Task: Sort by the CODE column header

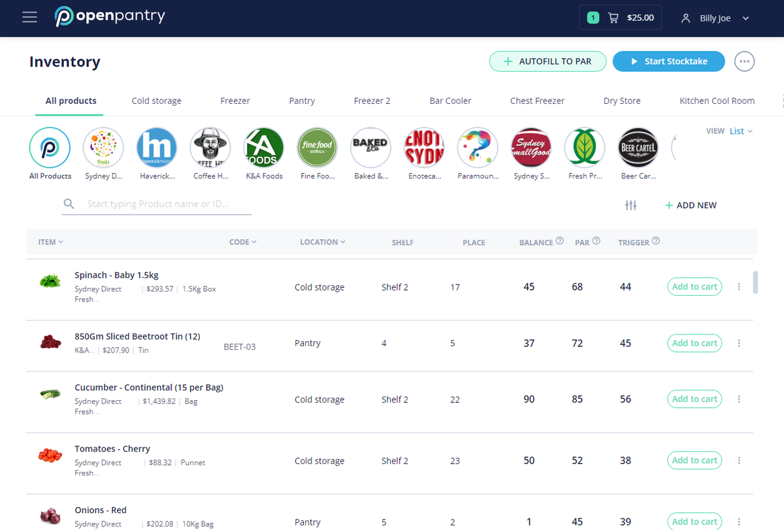Action: pos(243,242)
